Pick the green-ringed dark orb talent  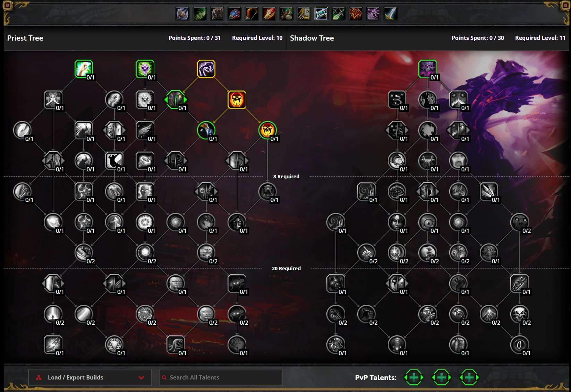206,130
